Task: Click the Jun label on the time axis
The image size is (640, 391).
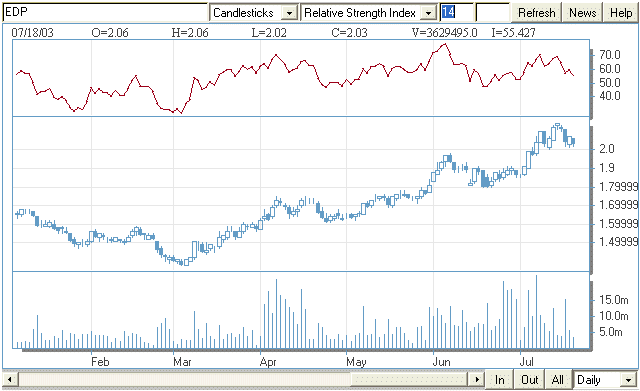Action: pyautogui.click(x=441, y=362)
